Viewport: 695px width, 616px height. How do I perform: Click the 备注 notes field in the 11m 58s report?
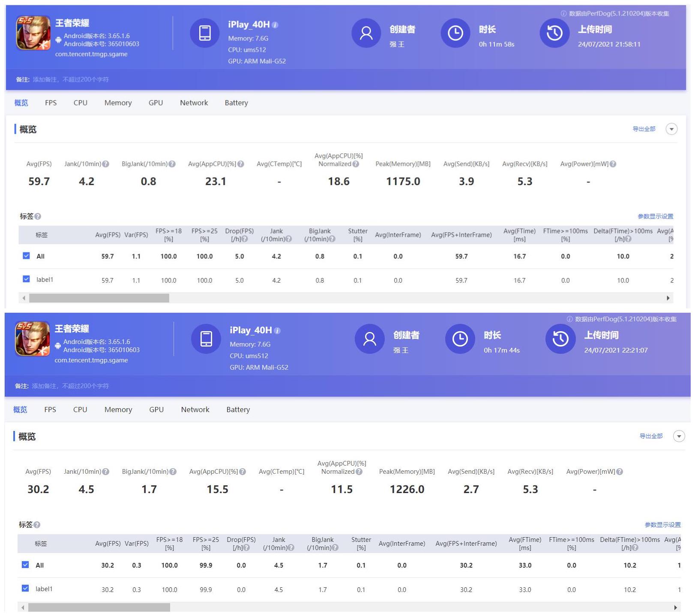coord(71,79)
